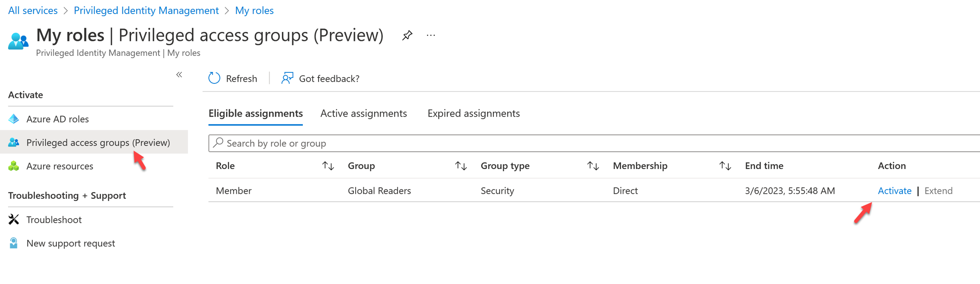This screenshot has height=284, width=980.
Task: Select Privileged access groups (Preview)
Action: 98,143
